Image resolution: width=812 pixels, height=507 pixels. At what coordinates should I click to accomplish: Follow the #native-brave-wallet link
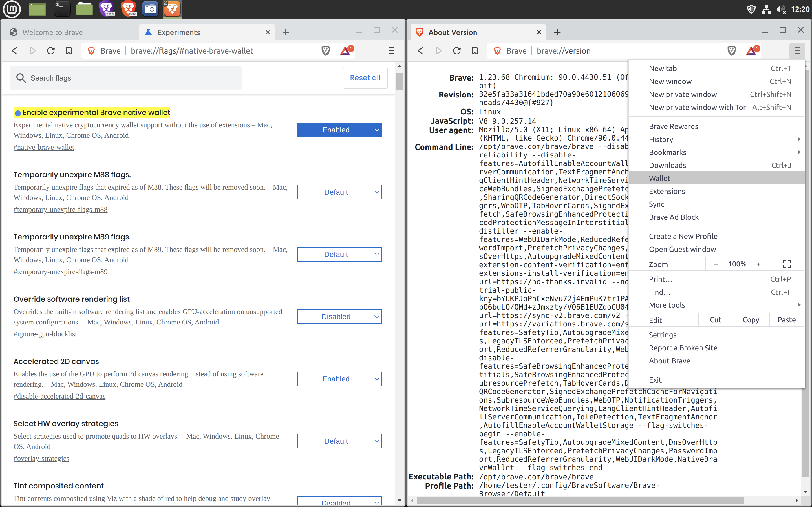[44, 147]
